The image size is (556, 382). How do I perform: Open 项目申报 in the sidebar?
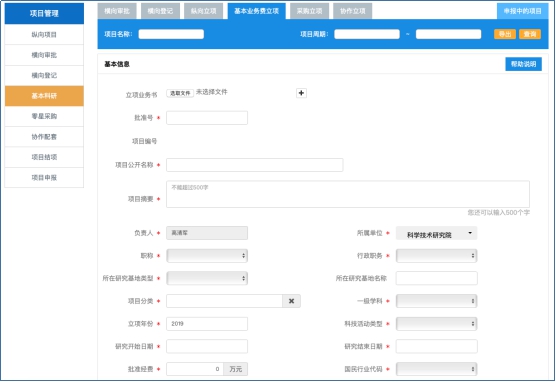click(x=44, y=177)
